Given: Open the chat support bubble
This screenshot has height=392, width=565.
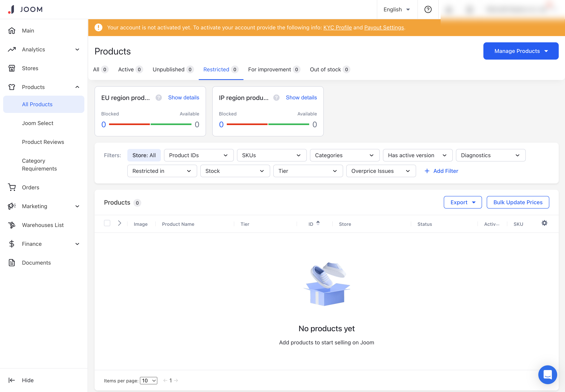Looking at the screenshot, I should point(548,375).
